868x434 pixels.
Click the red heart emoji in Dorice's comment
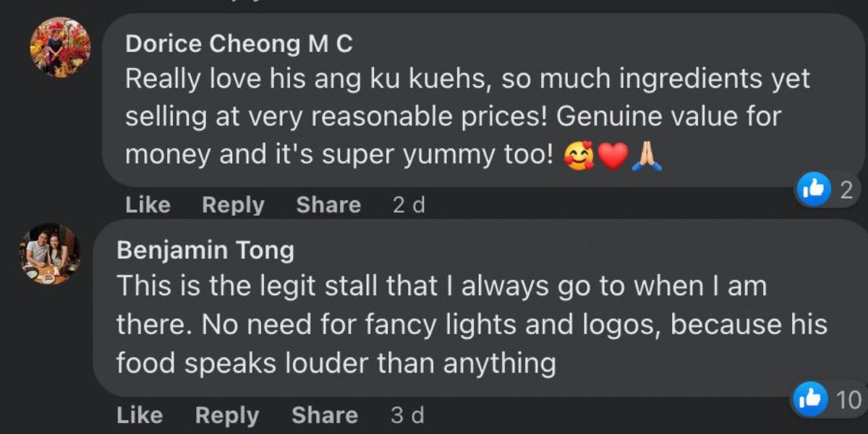pyautogui.click(x=613, y=156)
